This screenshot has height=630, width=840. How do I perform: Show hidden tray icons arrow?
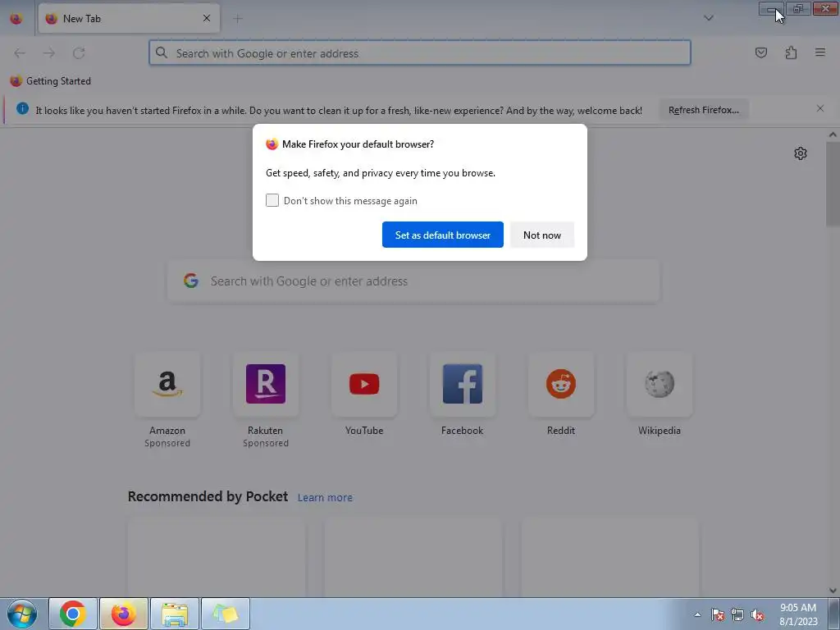[x=697, y=614]
